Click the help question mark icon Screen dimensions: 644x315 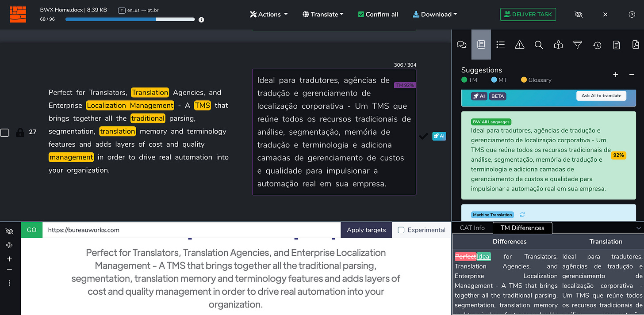coord(632,15)
